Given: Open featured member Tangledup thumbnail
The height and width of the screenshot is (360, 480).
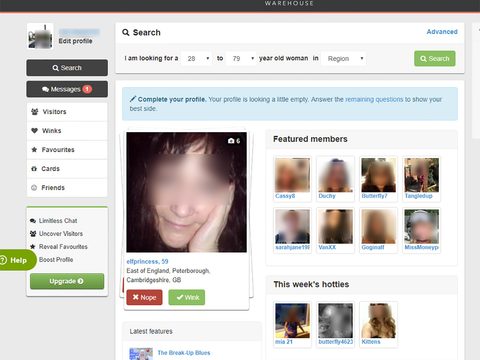Looking at the screenshot, I should point(422,175).
